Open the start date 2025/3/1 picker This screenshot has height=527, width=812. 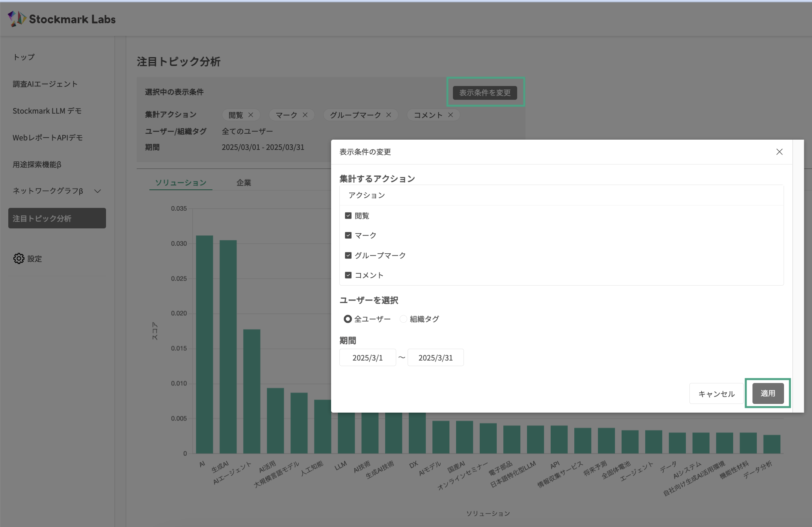coord(367,358)
